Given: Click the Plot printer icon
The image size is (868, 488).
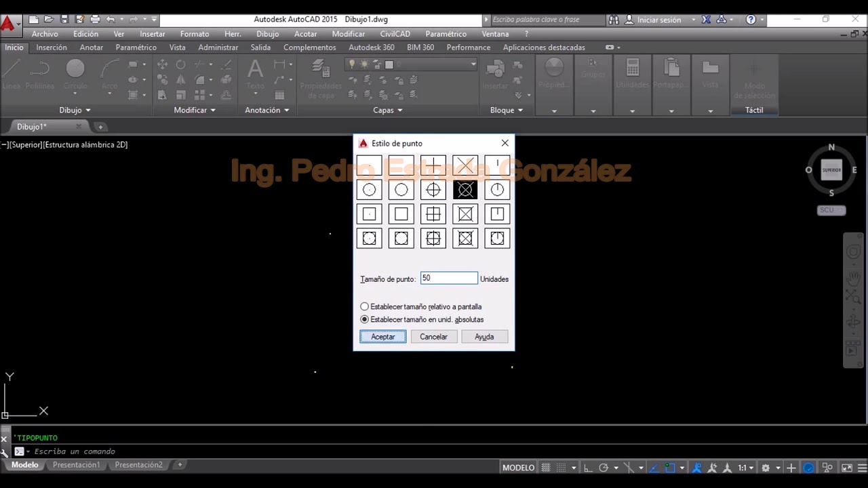Looking at the screenshot, I should 95,20.
